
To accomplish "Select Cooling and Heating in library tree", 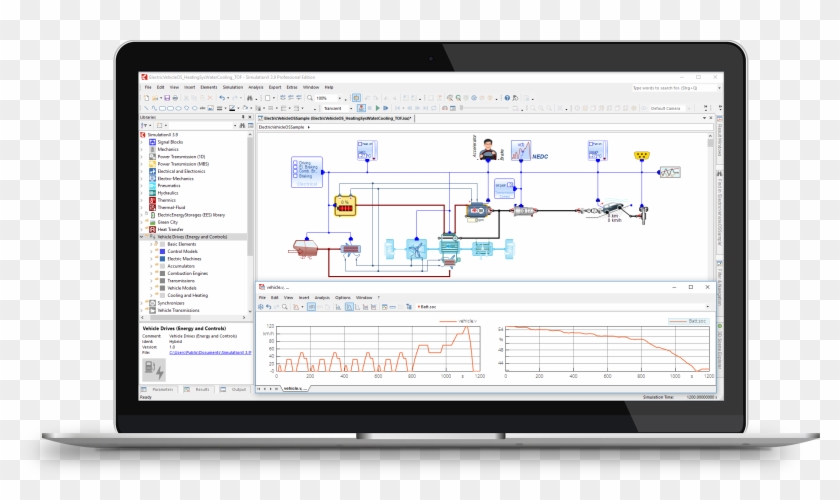I will 188,295.
